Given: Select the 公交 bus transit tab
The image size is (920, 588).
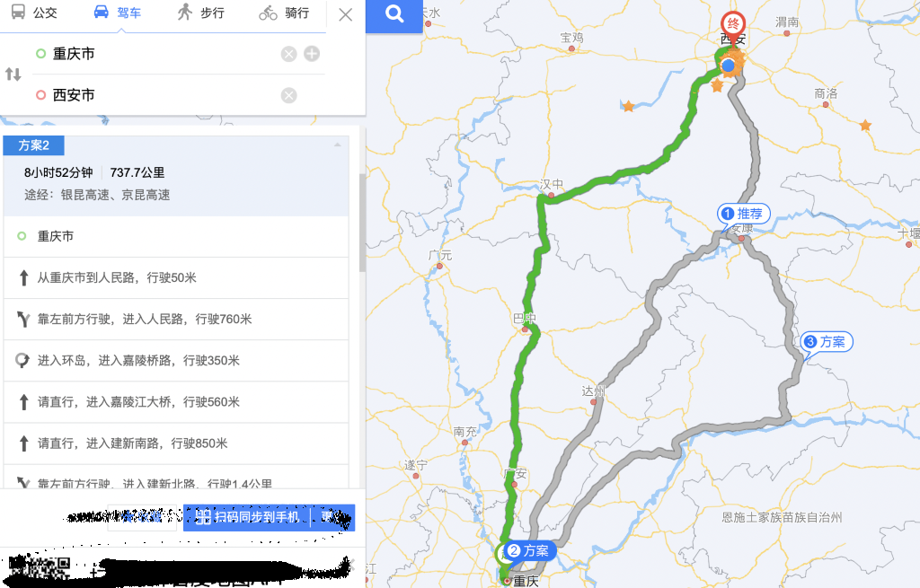Looking at the screenshot, I should pos(34,13).
